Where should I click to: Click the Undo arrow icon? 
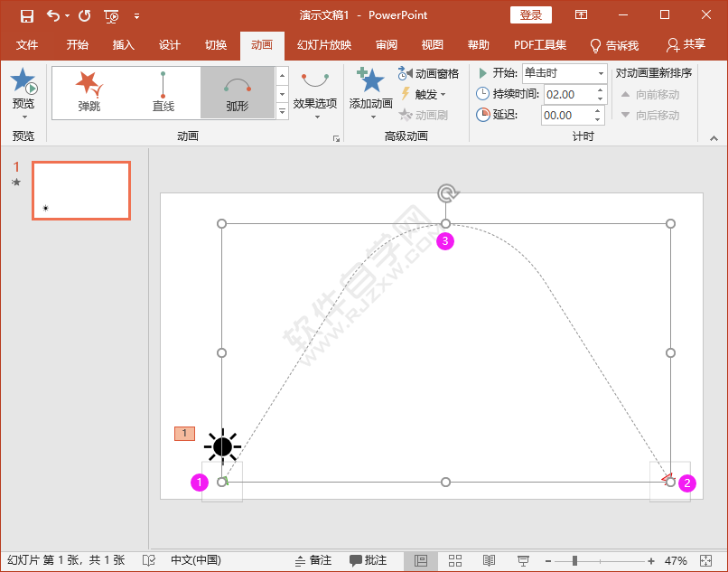pos(53,15)
